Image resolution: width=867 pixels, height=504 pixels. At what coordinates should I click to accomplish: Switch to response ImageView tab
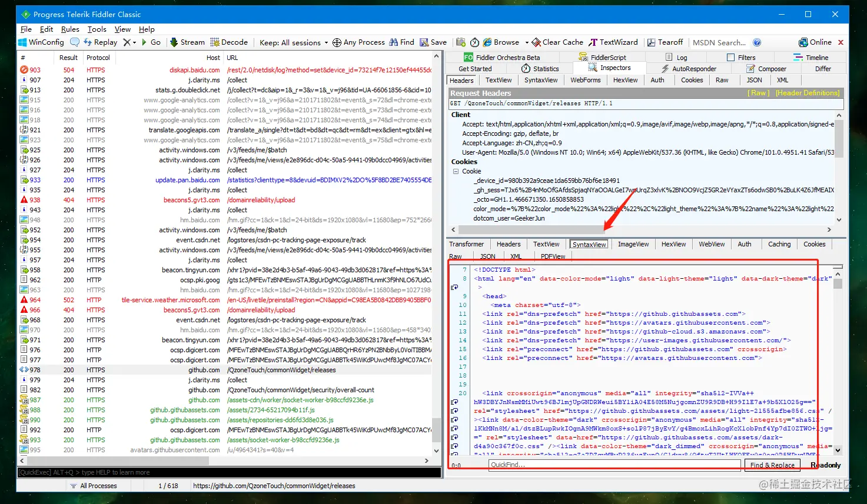633,244
